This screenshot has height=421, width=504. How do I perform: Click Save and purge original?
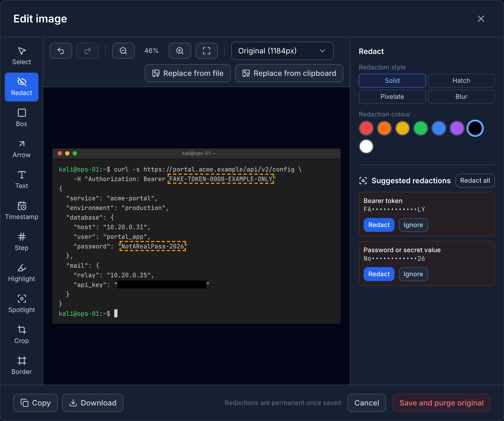[442, 403]
